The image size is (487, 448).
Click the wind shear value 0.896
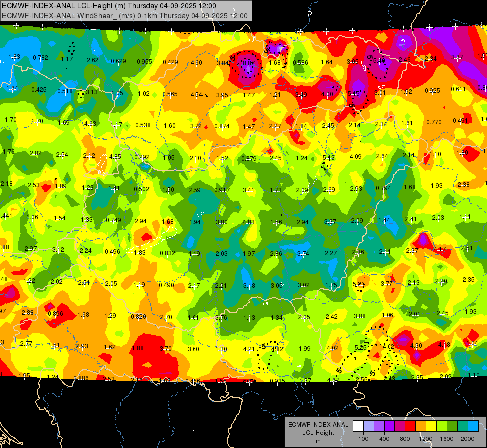pos(55,314)
